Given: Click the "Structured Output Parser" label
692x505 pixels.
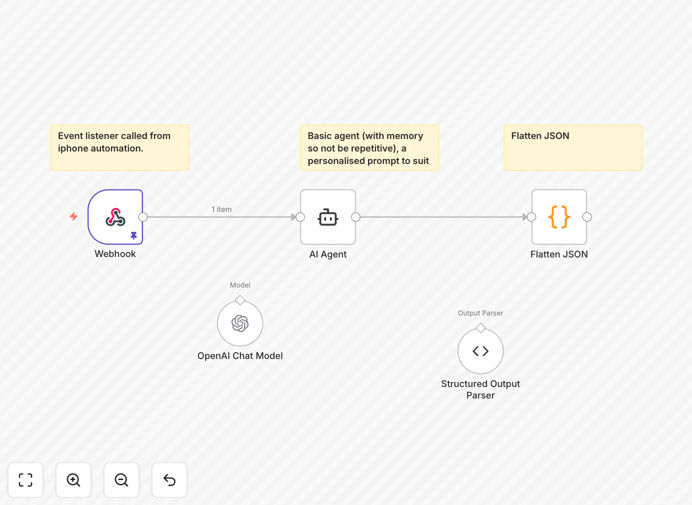Looking at the screenshot, I should (x=481, y=389).
